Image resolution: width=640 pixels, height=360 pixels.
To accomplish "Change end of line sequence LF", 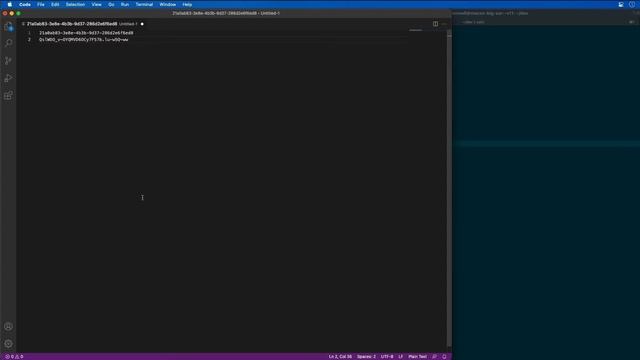I will [x=400, y=357].
